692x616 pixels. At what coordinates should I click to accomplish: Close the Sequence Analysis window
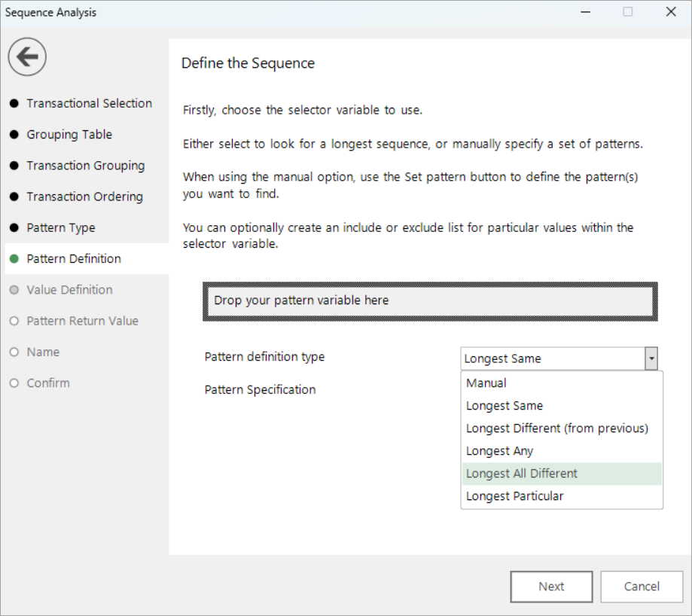(x=671, y=12)
